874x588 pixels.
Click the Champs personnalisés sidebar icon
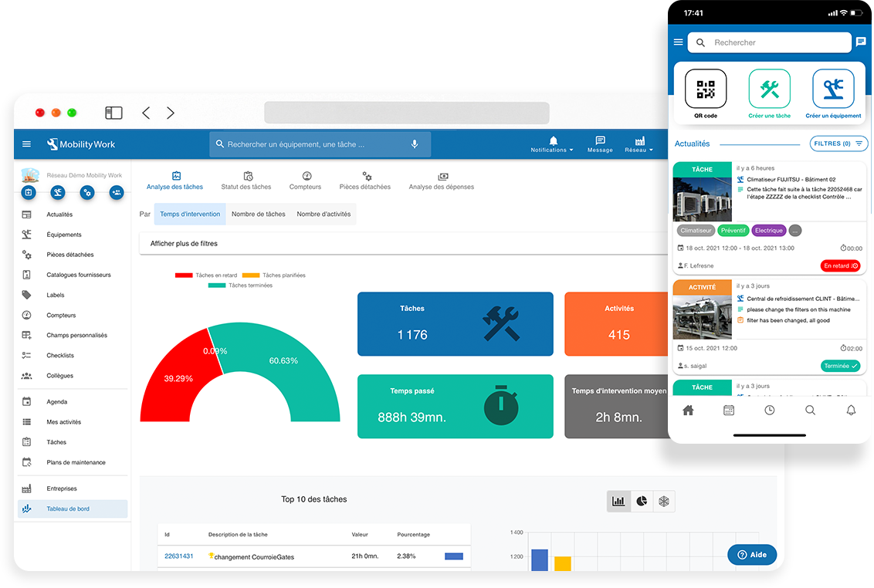(x=26, y=335)
